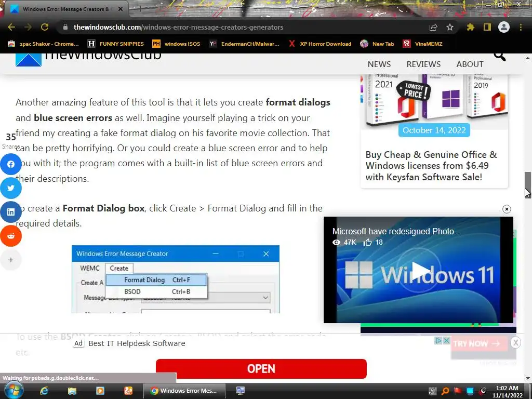Click the orange magnifier tray icon
This screenshot has width=532, height=399.
[445, 391]
